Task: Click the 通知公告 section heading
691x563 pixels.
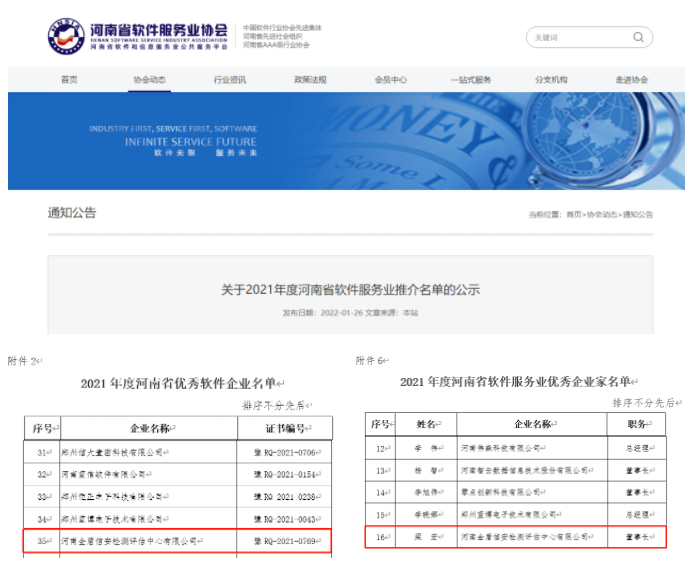Action: (72, 213)
